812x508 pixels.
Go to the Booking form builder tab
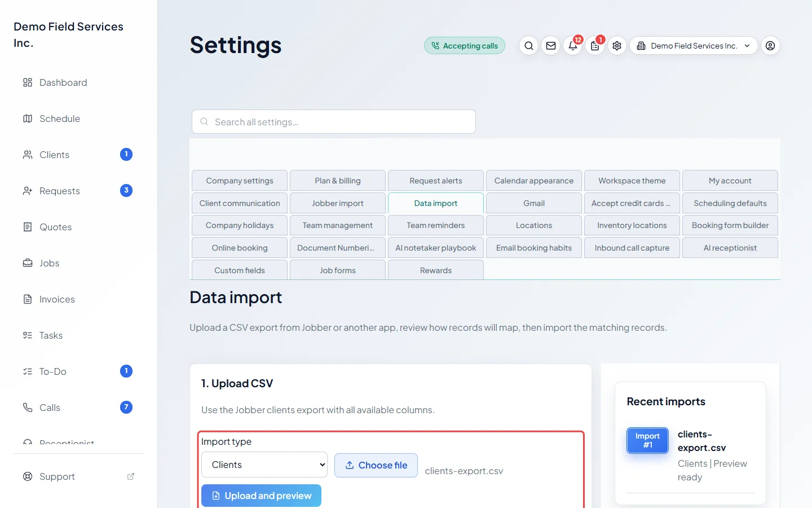click(730, 225)
